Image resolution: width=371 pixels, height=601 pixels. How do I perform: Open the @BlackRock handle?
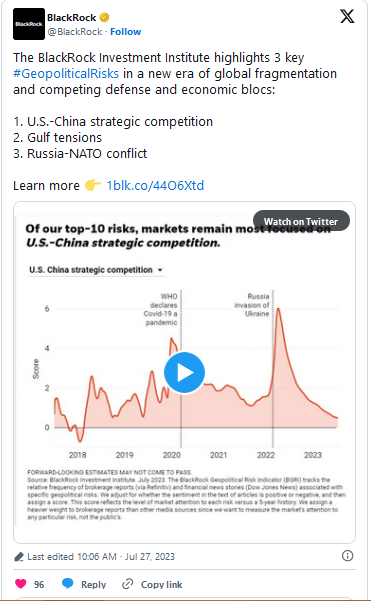tap(75, 31)
